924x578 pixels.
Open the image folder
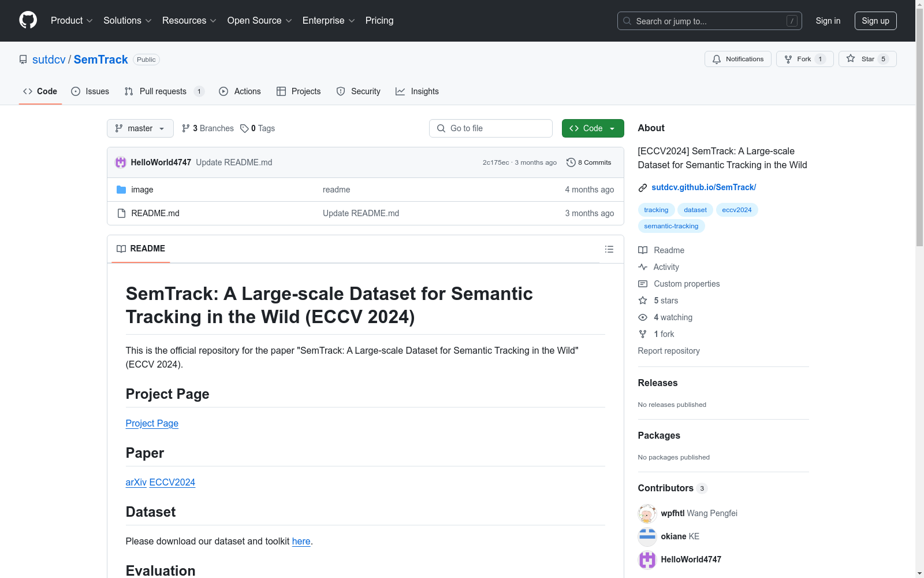[x=142, y=190]
